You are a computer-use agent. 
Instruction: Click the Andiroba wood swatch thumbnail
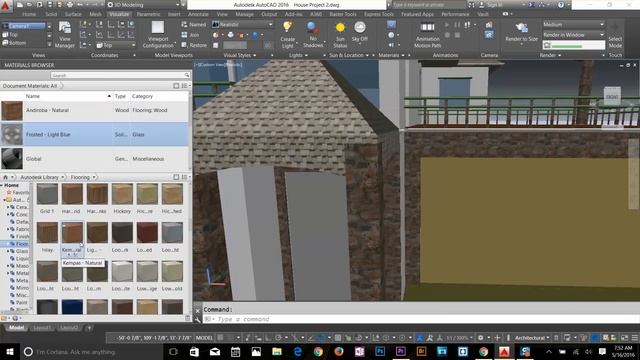(x=12, y=111)
